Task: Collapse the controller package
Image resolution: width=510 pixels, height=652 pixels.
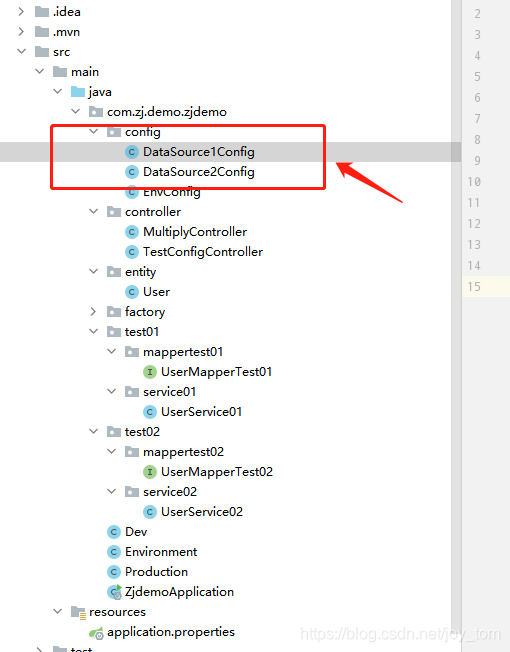Action: click(94, 211)
